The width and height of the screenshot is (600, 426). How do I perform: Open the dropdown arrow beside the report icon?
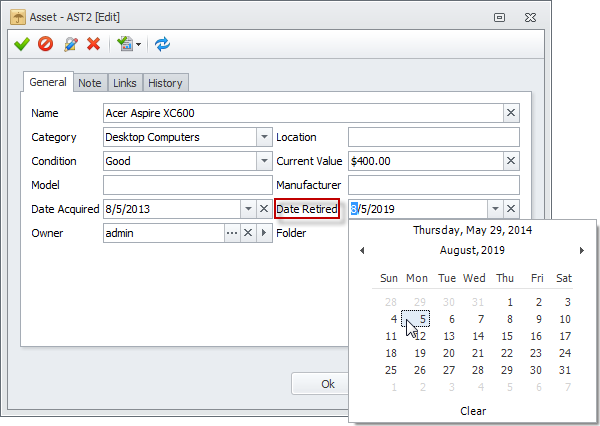139,44
